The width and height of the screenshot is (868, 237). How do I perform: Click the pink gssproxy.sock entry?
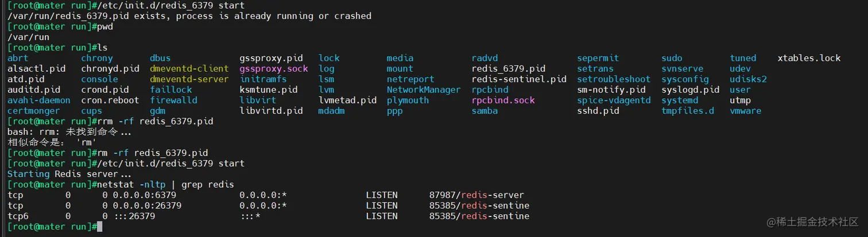pos(274,69)
